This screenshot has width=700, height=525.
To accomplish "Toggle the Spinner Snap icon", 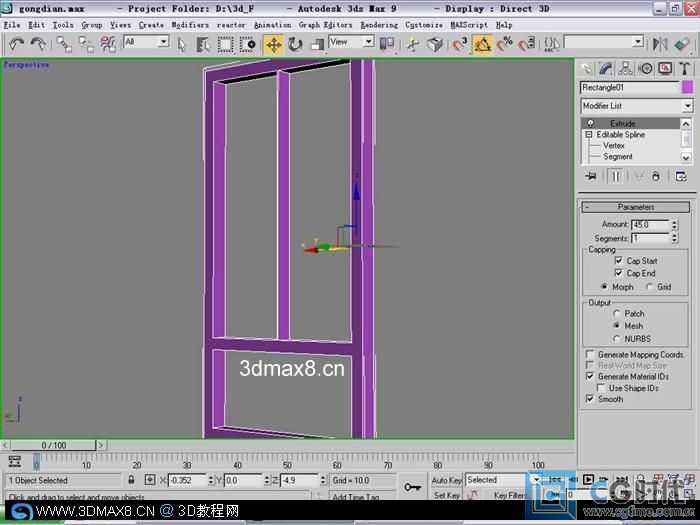I will 527,44.
